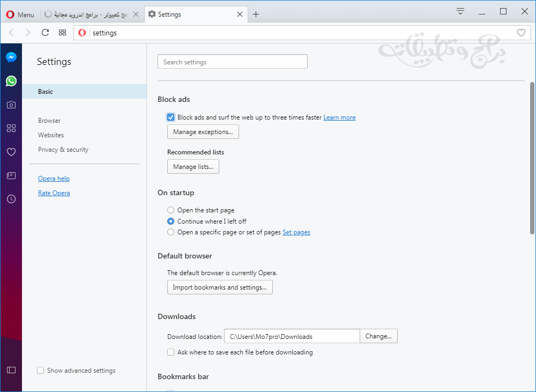The width and height of the screenshot is (536, 392).
Task: Open Bookmarks heart icon in sidebar
Action: (11, 152)
